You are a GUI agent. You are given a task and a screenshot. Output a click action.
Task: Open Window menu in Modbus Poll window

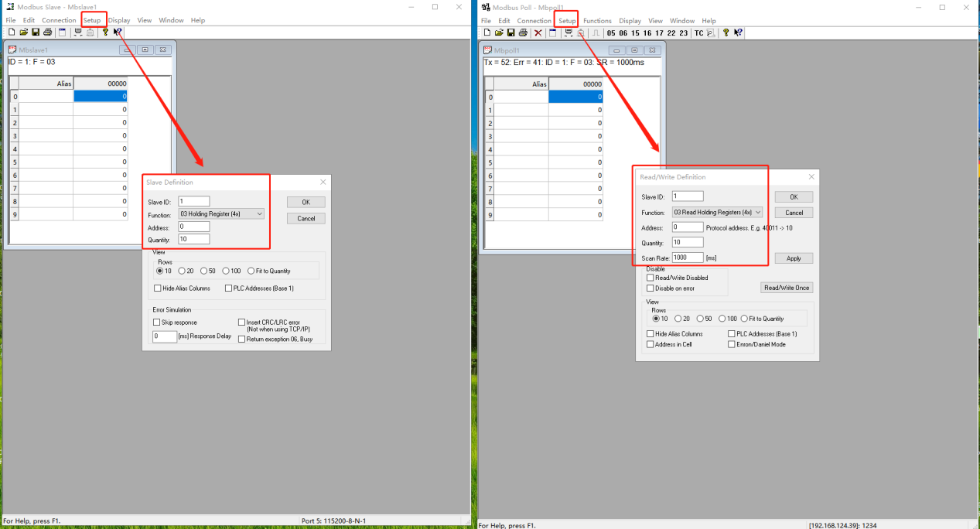[682, 21]
